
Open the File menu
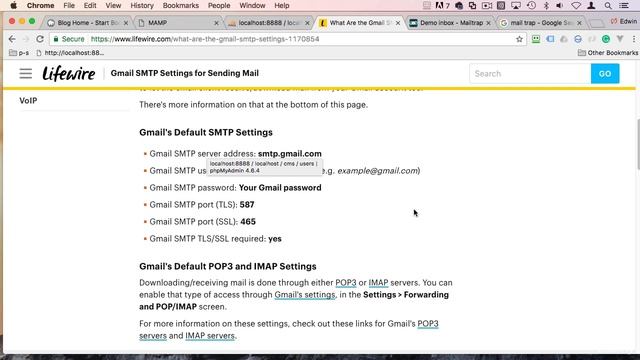pyautogui.click(x=69, y=6)
